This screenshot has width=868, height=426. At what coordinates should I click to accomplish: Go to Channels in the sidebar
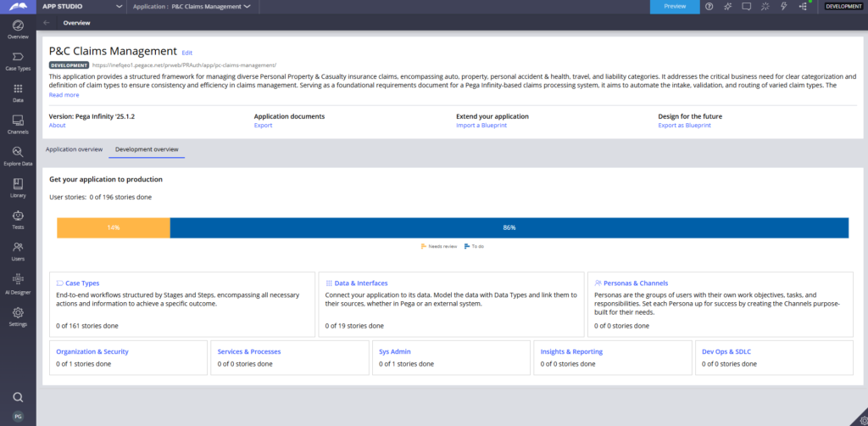coord(18,126)
